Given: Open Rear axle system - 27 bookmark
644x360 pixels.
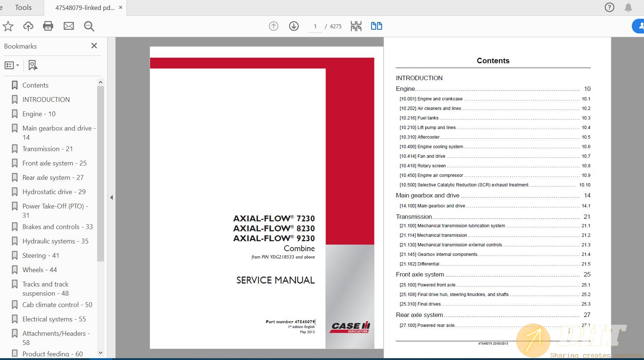Looking at the screenshot, I should tap(53, 178).
